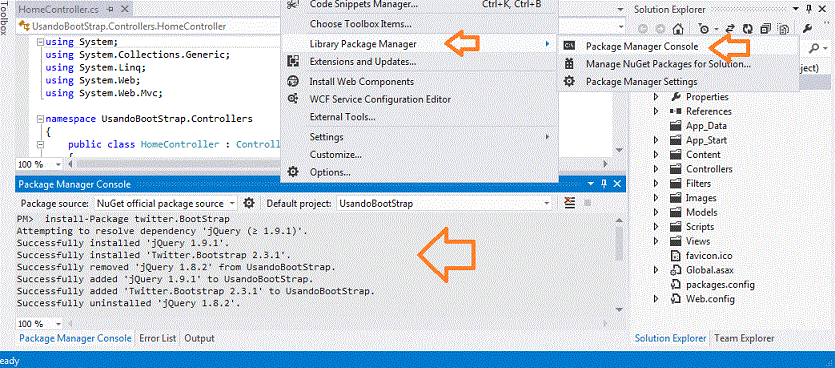Expand the Views folder
The image size is (835, 368).
(656, 241)
